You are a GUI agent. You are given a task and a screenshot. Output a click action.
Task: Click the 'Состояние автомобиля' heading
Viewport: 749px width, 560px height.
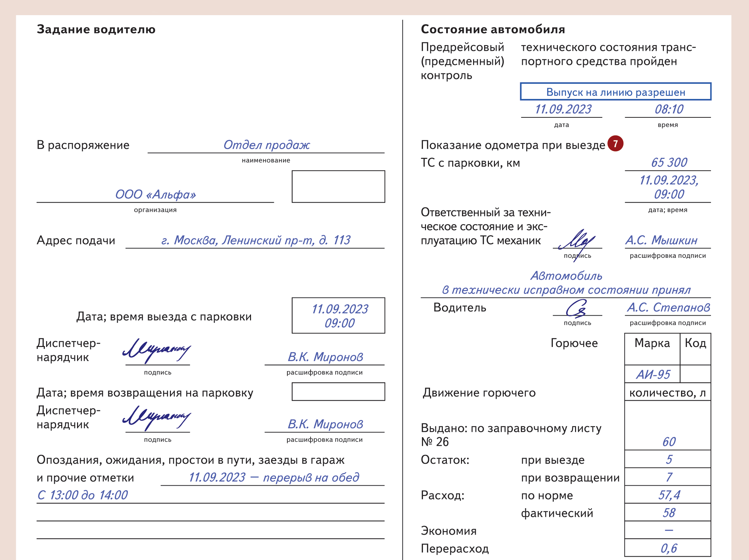493,30
